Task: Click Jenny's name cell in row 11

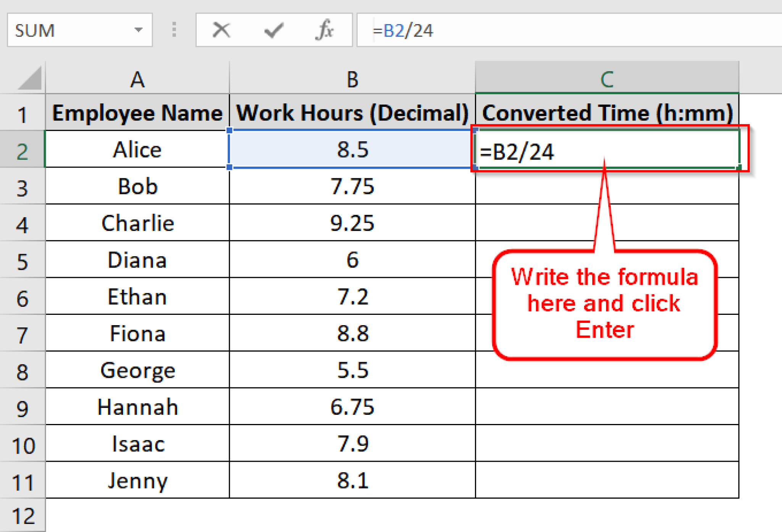Action: tap(137, 481)
